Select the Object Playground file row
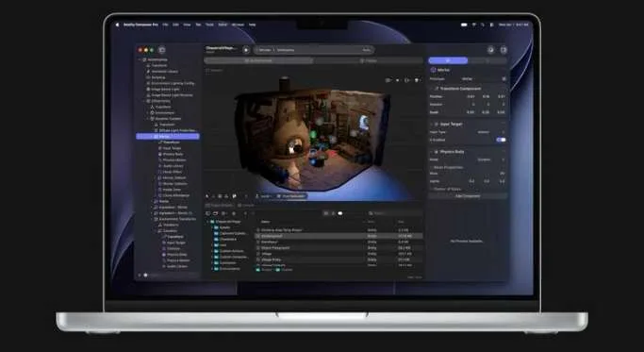Screen dimensions: 644x352 pyautogui.click(x=339, y=248)
